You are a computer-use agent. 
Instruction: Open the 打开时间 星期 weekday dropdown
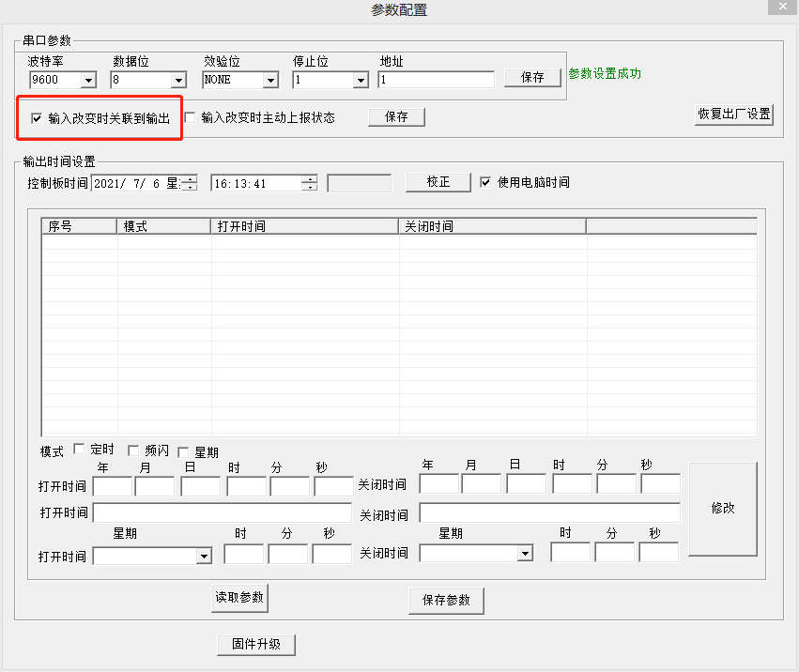[x=205, y=556]
